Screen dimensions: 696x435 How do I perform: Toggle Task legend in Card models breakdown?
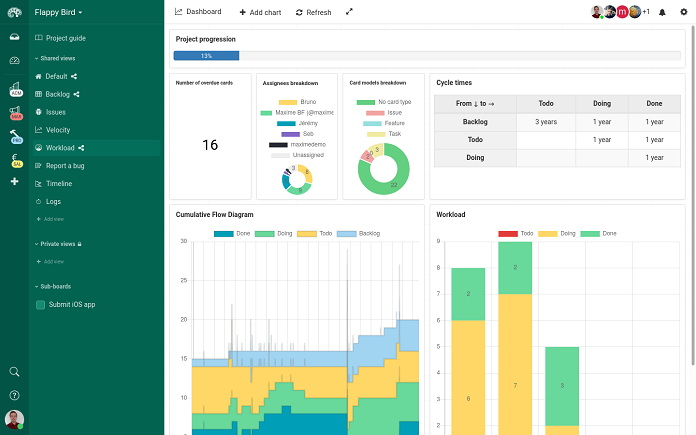[x=384, y=134]
